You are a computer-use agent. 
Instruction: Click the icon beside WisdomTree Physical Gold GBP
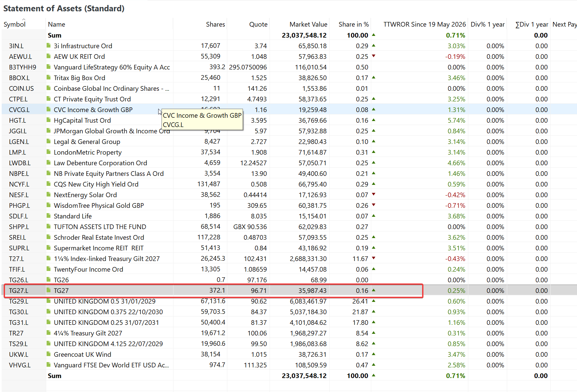click(49, 205)
